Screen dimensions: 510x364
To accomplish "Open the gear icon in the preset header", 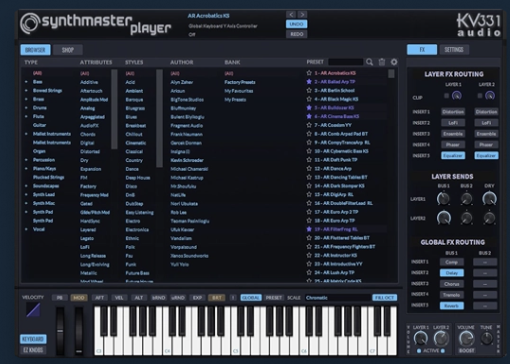I will pos(394,62).
